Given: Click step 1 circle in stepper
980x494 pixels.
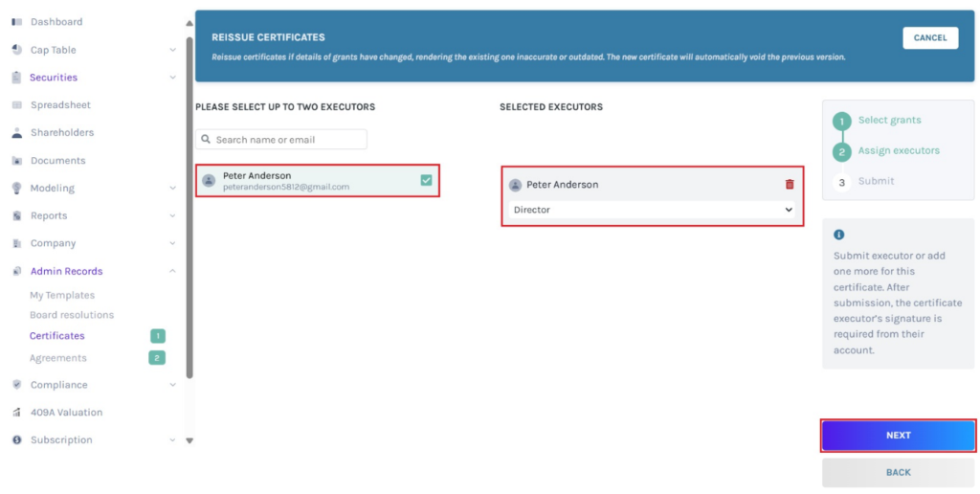Looking at the screenshot, I should tap(842, 122).
